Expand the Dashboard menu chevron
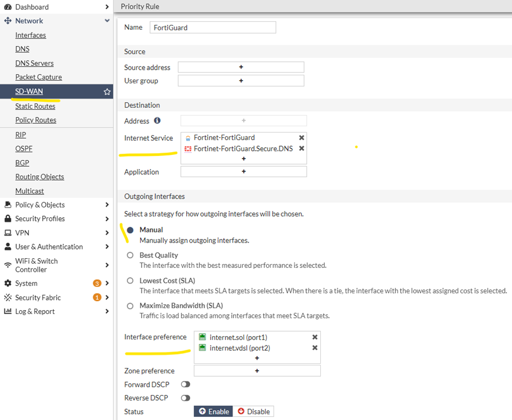Viewport: 512px width, 420px height. point(107,7)
